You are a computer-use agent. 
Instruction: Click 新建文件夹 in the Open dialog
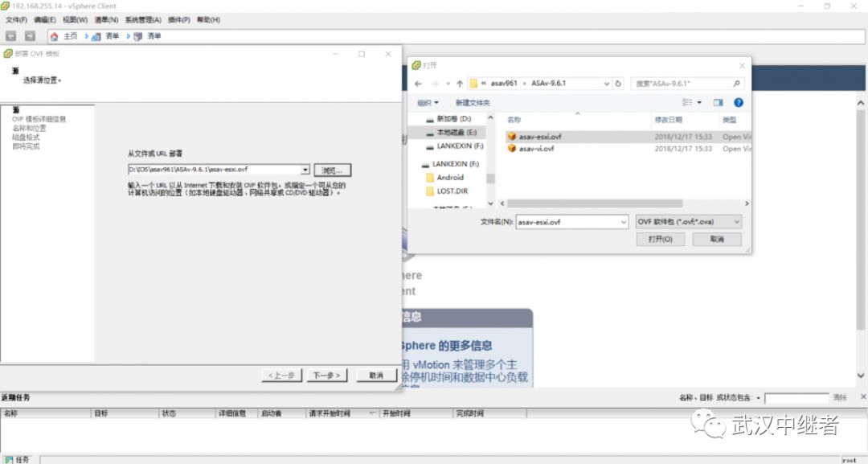tap(473, 103)
